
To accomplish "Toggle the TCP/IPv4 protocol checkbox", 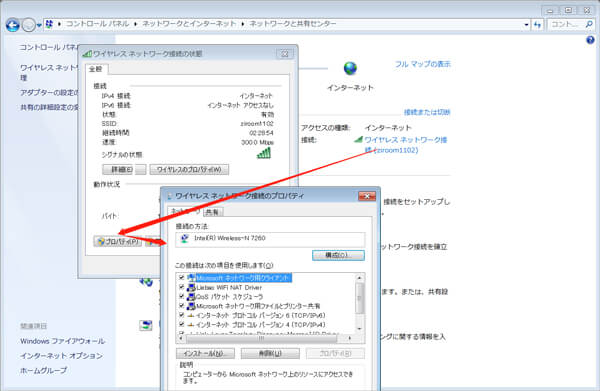I will point(181,324).
